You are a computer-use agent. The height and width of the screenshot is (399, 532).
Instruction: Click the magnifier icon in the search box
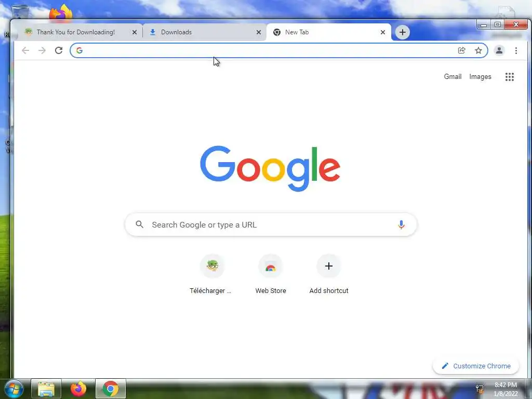click(139, 224)
